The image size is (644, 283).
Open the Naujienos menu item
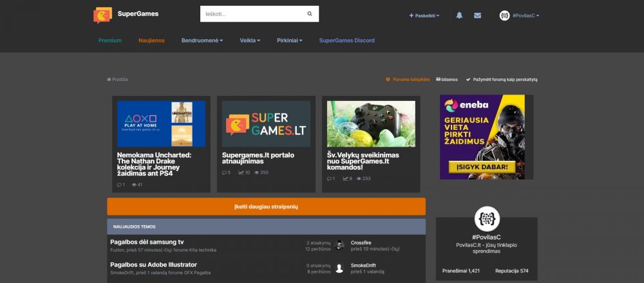(151, 41)
